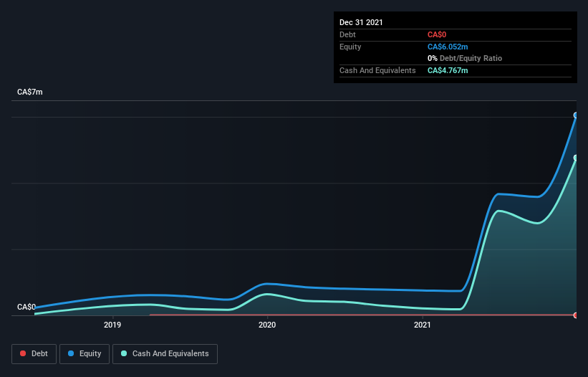Click the 2019 axis label
The image size is (588, 377).
tap(112, 325)
